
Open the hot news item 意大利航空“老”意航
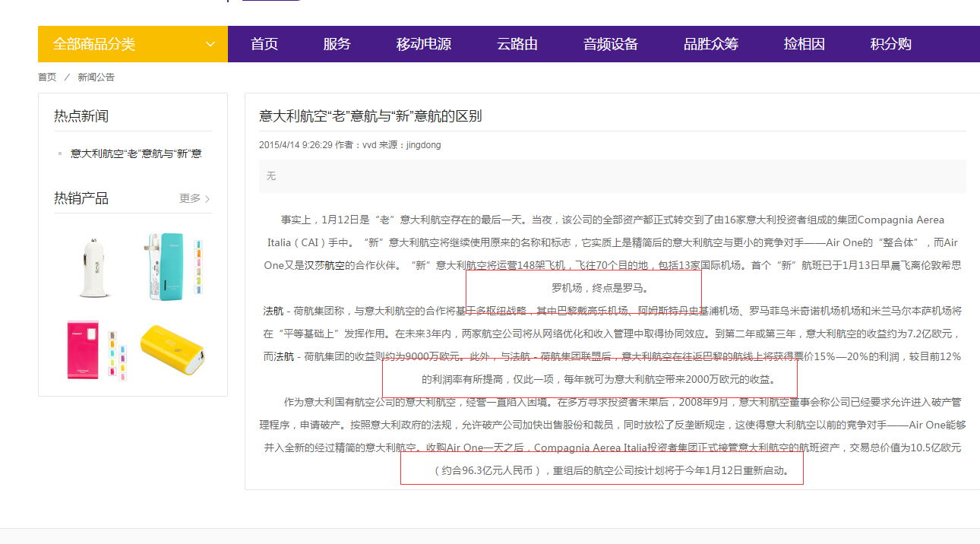[136, 153]
